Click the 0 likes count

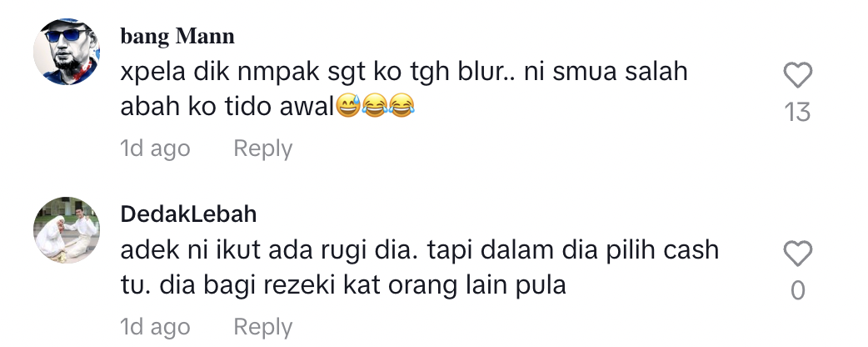pos(798,290)
